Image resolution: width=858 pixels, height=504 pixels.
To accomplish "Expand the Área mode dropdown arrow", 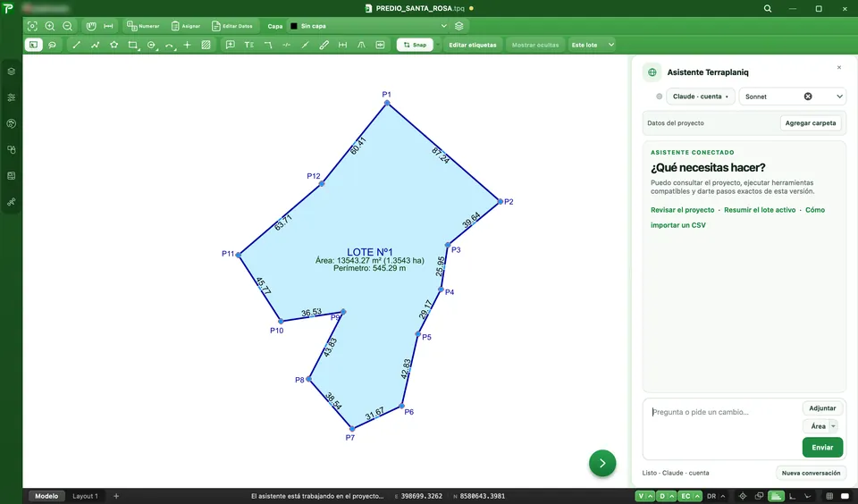I will (833, 426).
